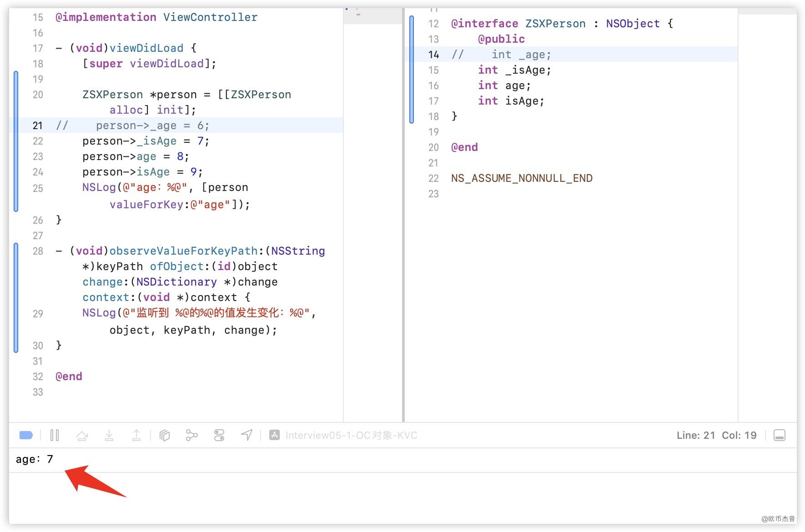The width and height of the screenshot is (805, 532).
Task: Click the Line: 21 Col: 19 indicator
Action: (x=716, y=435)
